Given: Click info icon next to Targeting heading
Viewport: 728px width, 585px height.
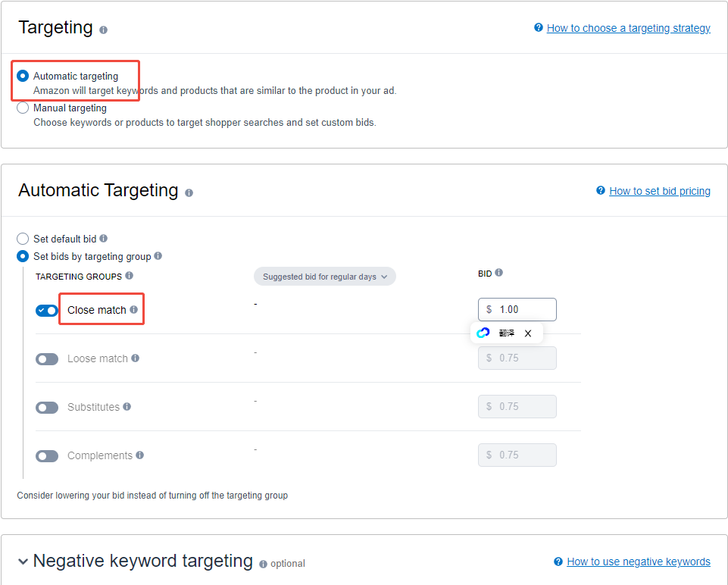Looking at the screenshot, I should click(103, 30).
